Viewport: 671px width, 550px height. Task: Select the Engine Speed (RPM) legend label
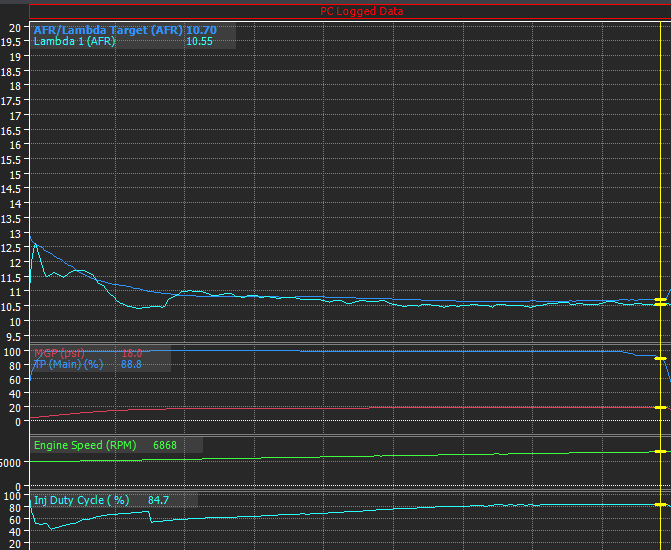85,446
